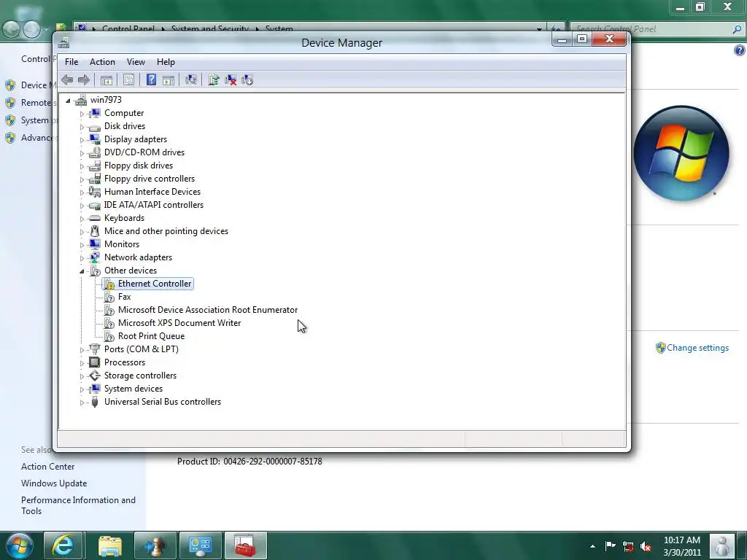Open the Action menu
Image resolution: width=747 pixels, height=560 pixels.
tap(102, 62)
